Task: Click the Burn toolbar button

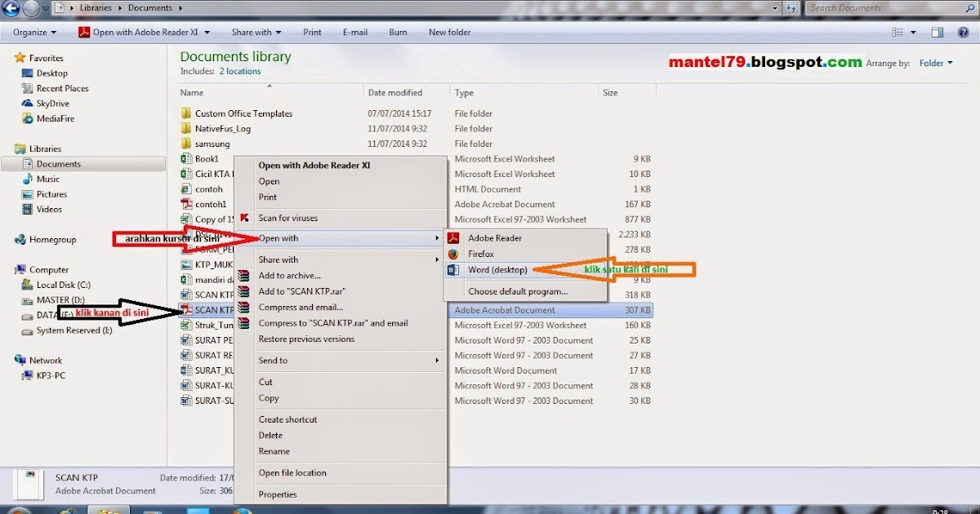Action: [398, 33]
